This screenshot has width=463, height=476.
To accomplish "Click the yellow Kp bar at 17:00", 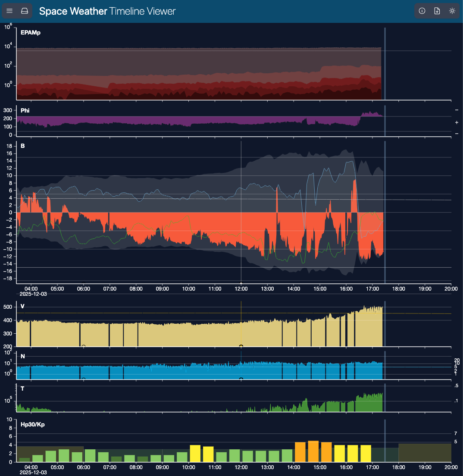I will pyautogui.click(x=366, y=454).
